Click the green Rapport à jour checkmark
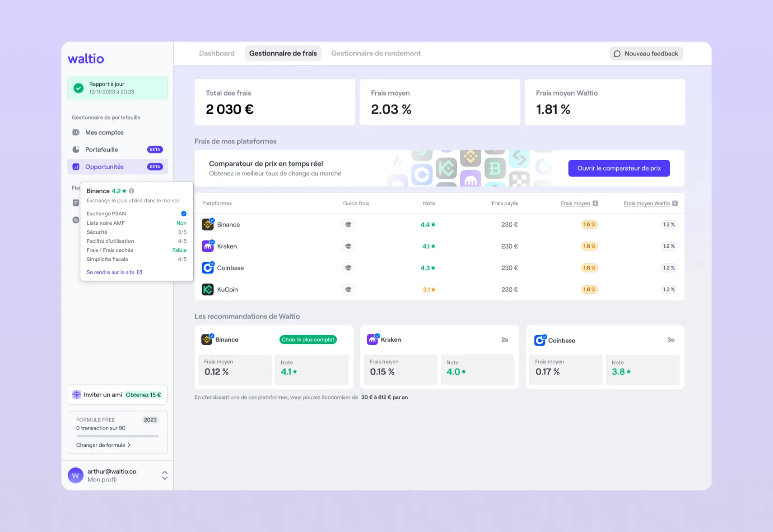The width and height of the screenshot is (773, 532). tap(79, 88)
